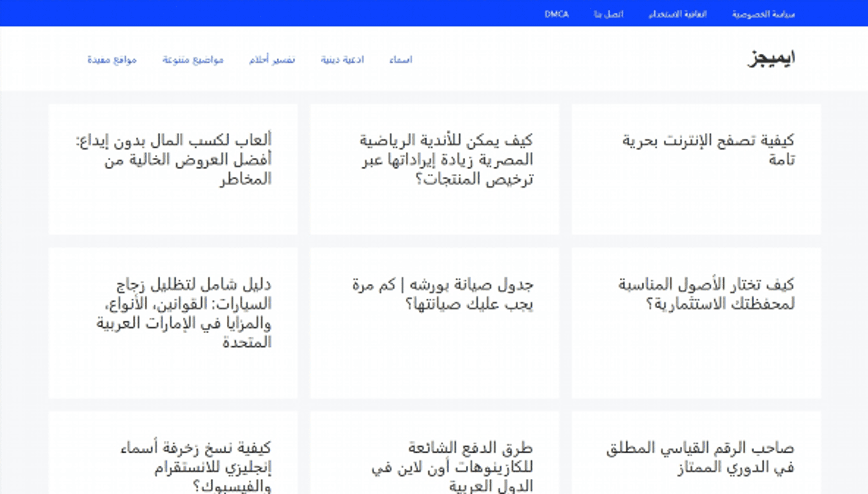Viewport: 868px width, 494px height.
Task: Open سياسة الخصوصية (Privacy policy) page
Action: [763, 14]
